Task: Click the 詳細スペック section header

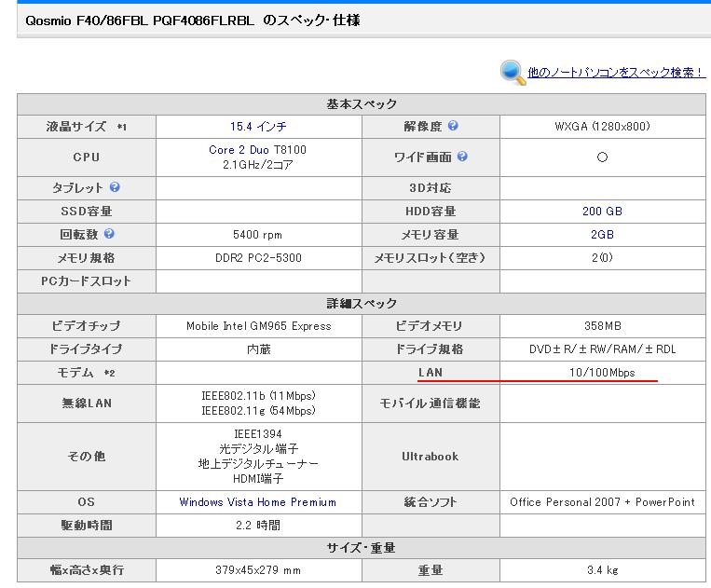Action: coord(362,303)
